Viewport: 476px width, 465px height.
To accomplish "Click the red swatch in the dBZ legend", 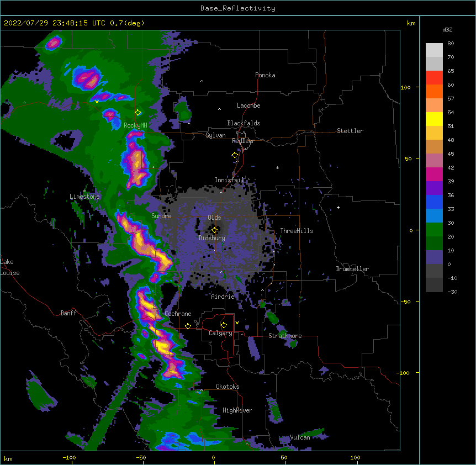I will 434,78.
